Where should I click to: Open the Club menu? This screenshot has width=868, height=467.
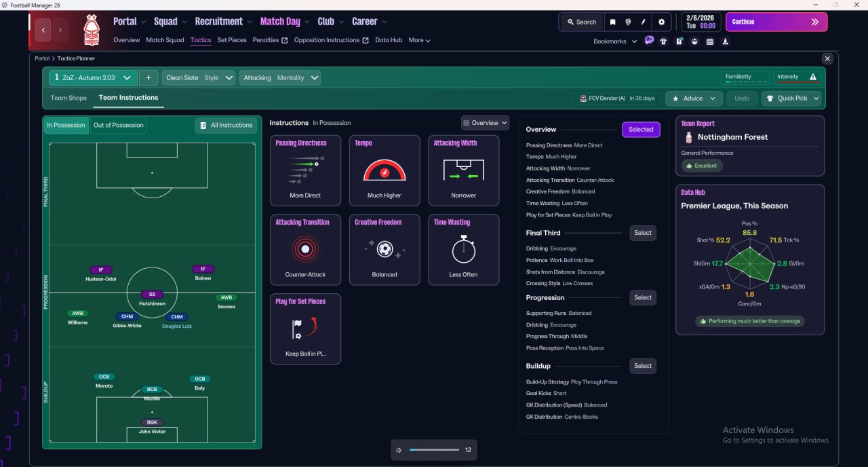tap(330, 22)
